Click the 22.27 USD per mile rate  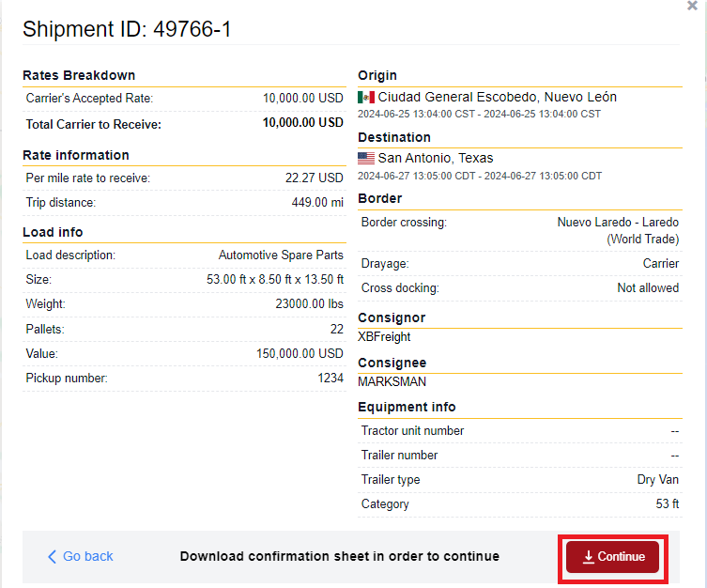[315, 178]
